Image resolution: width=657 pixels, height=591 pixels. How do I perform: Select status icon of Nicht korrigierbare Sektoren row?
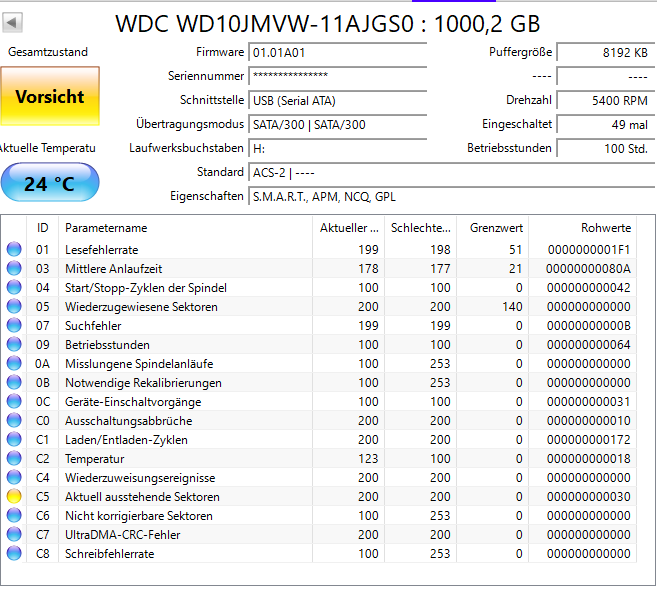click(14, 515)
